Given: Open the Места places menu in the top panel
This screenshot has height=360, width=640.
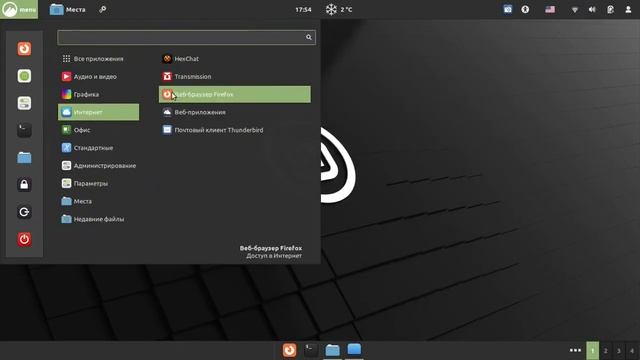Looking at the screenshot, I should (x=68, y=9).
